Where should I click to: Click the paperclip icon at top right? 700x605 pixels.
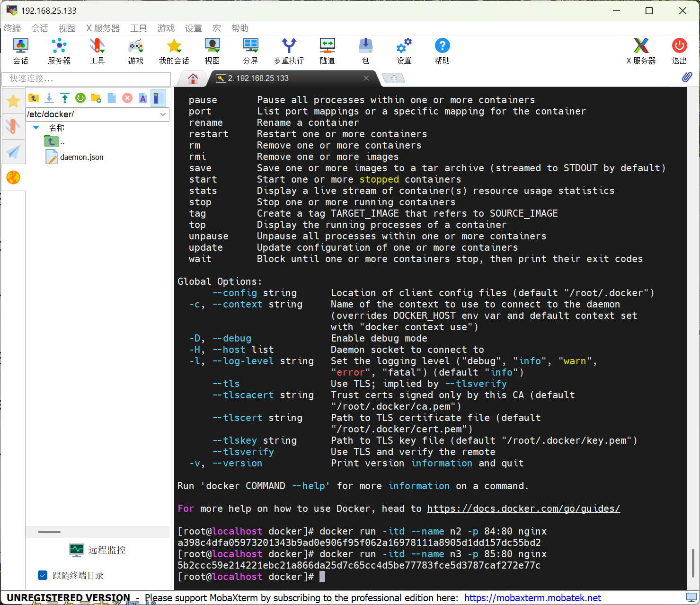pyautogui.click(x=687, y=77)
